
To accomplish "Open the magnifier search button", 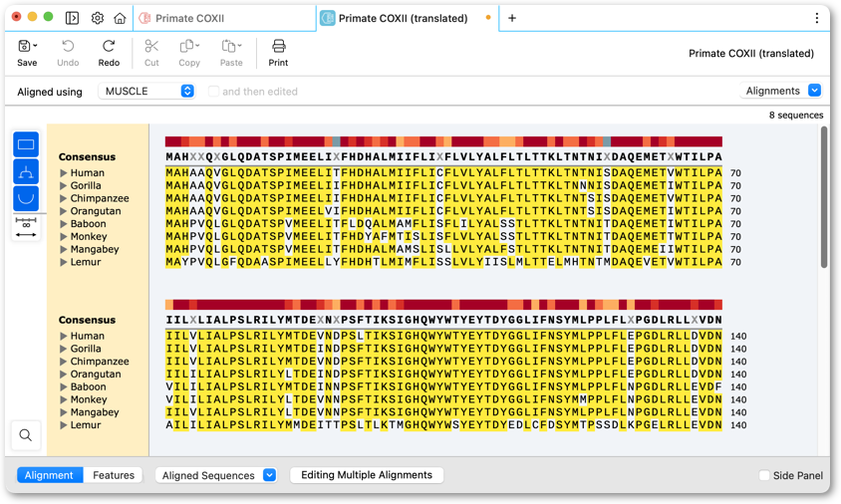I will 25,435.
